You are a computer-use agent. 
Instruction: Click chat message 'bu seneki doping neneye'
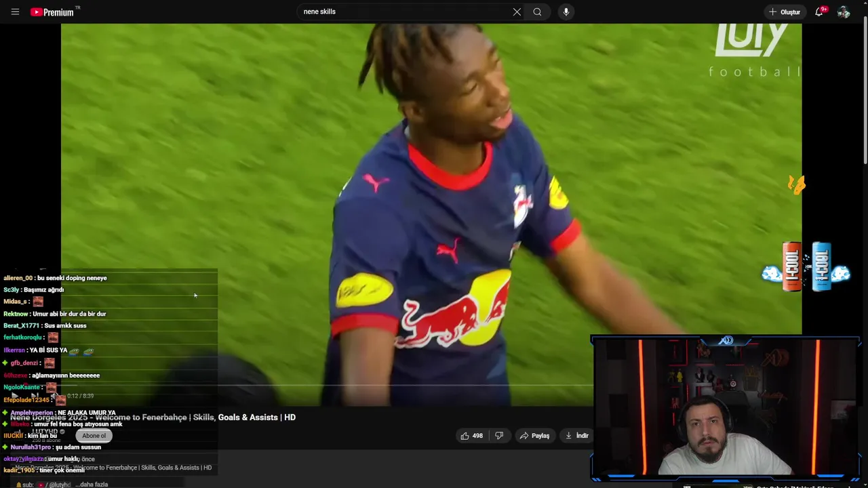[x=72, y=278]
